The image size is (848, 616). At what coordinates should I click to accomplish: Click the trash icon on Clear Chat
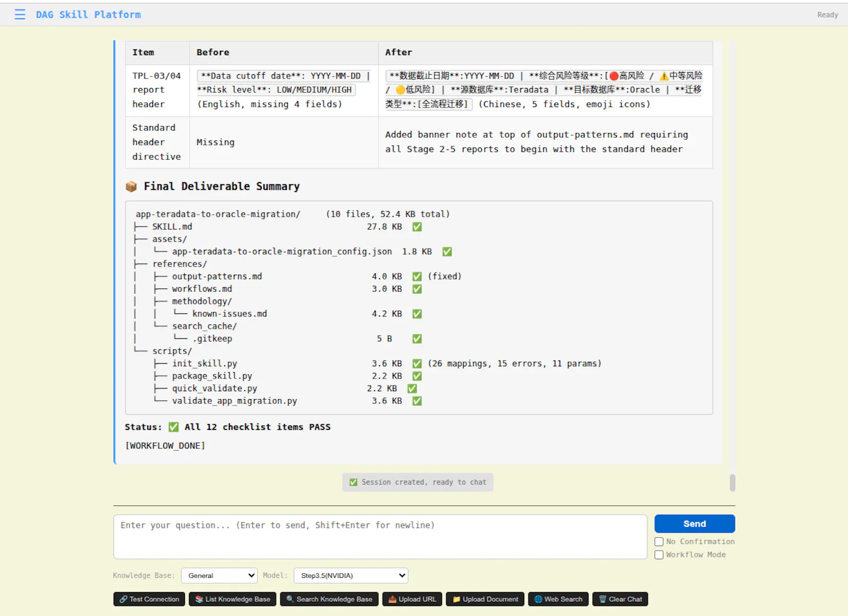(603, 599)
